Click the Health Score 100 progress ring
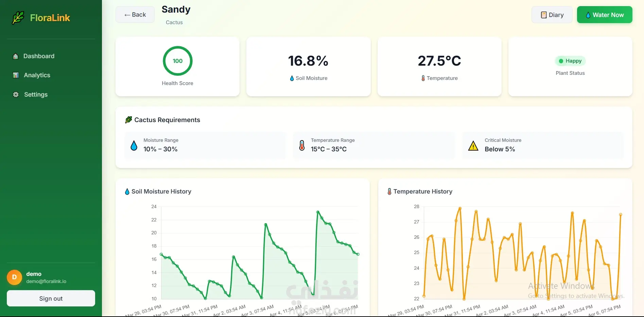 (x=178, y=61)
